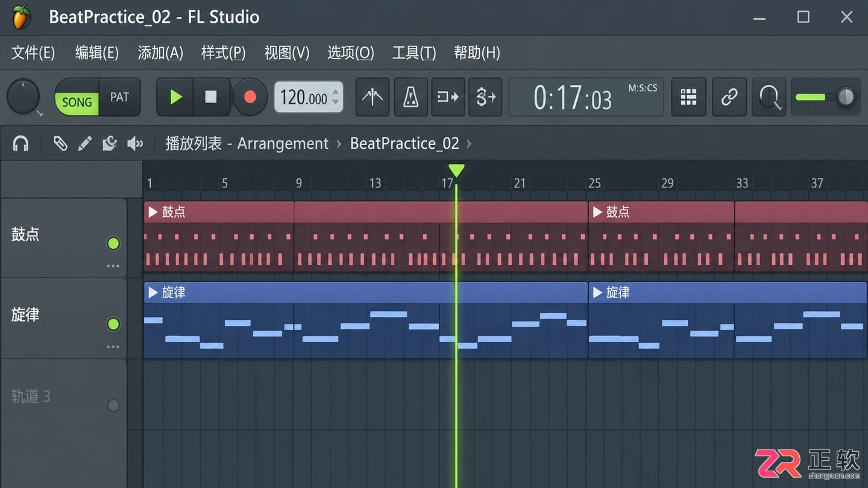868x488 pixels.
Task: Click the green playhead marker triangle
Action: 456,171
